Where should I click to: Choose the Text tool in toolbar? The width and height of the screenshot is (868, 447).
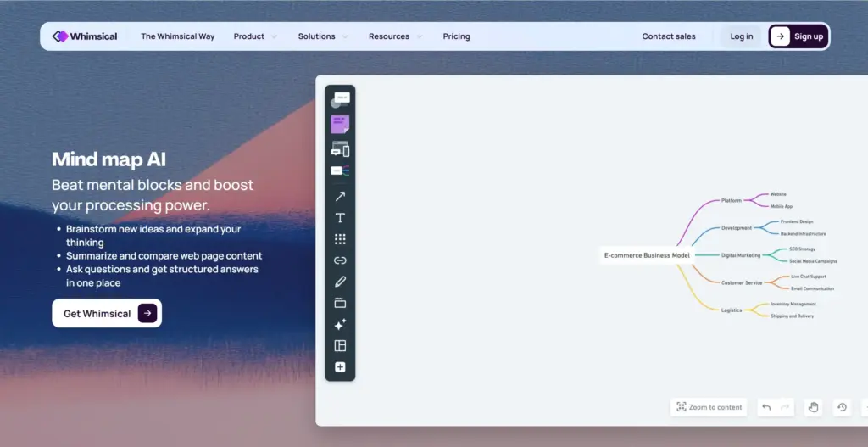pyautogui.click(x=340, y=218)
